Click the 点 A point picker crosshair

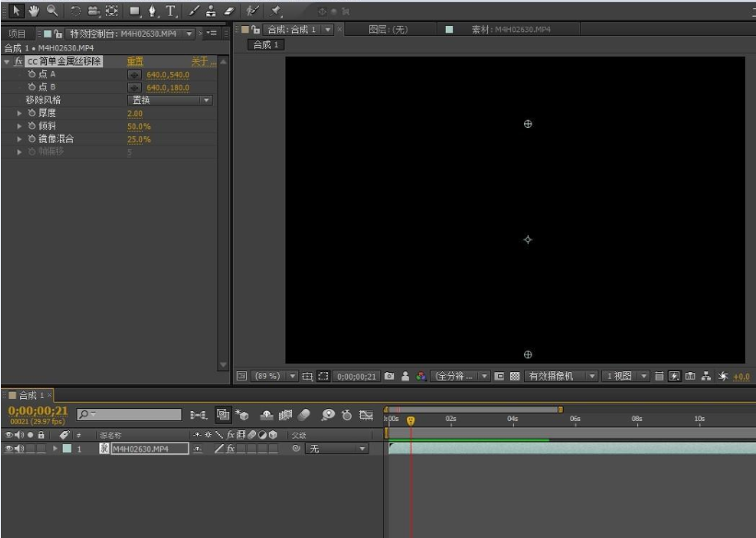(134, 75)
